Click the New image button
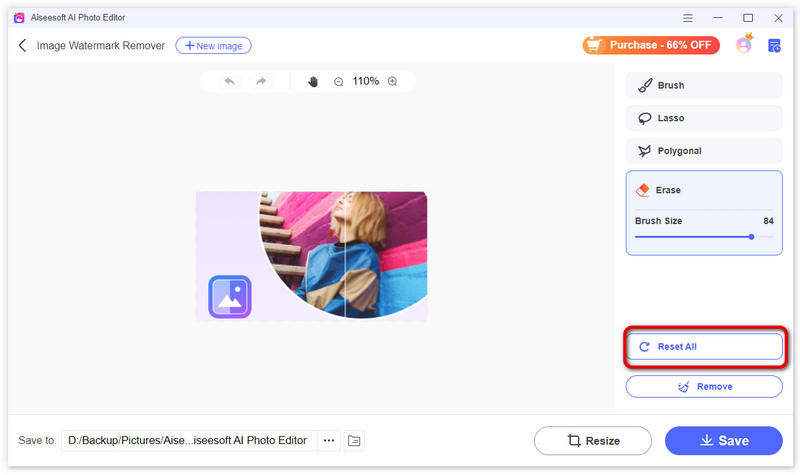Viewport: 800px width, 475px height. [213, 45]
